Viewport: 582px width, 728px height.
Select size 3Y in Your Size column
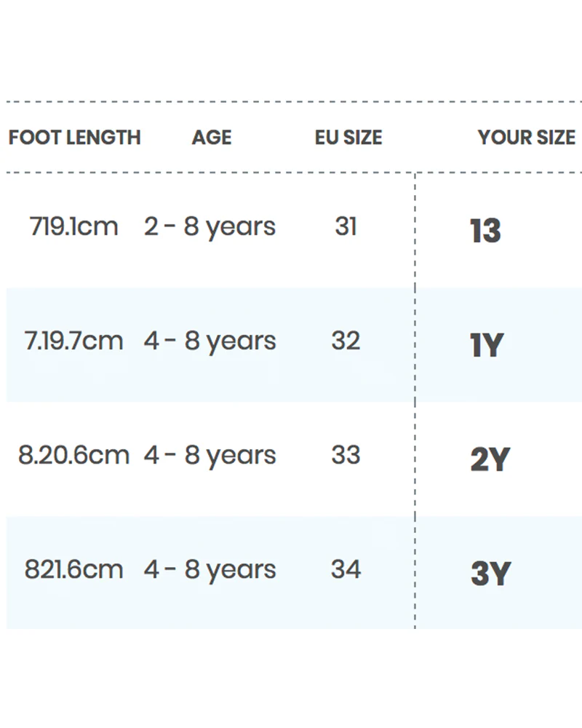tap(490, 574)
